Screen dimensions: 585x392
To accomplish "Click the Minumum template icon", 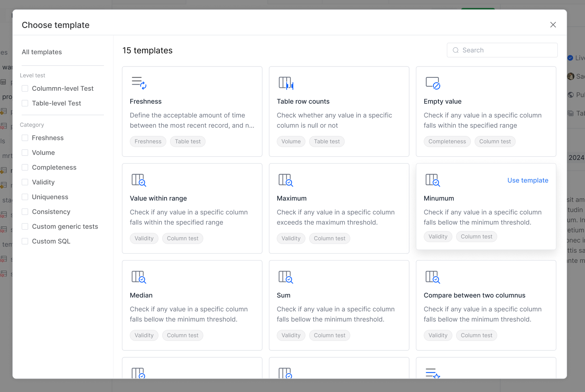I will pyautogui.click(x=433, y=180).
